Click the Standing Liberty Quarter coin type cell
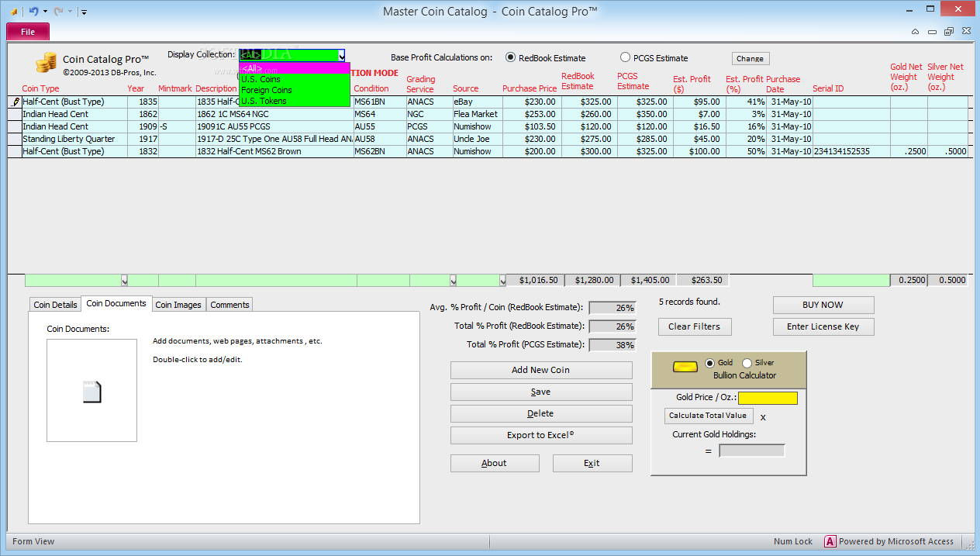The height and width of the screenshot is (556, 980). tap(74, 139)
